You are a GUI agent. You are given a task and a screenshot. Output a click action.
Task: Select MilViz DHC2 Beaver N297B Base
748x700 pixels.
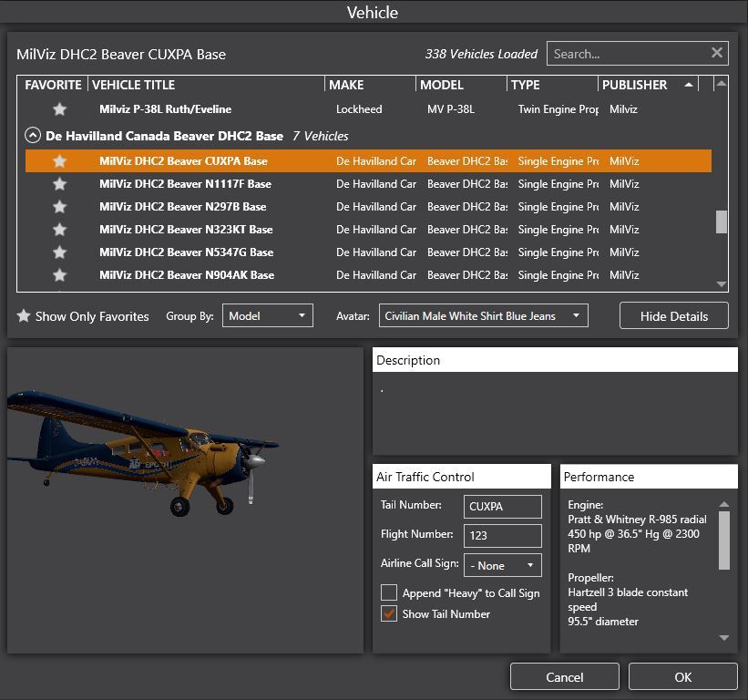(183, 207)
